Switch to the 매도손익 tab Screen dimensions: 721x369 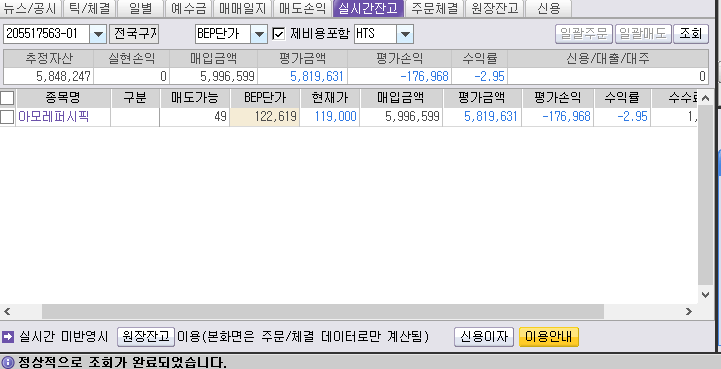pos(302,8)
